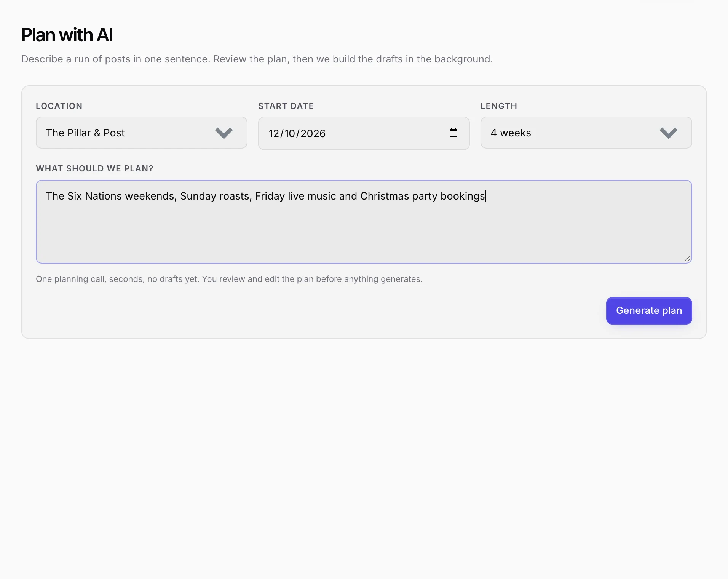Click the 'Plan with AI' heading
Viewport: 728px width, 579px height.
pyautogui.click(x=67, y=35)
